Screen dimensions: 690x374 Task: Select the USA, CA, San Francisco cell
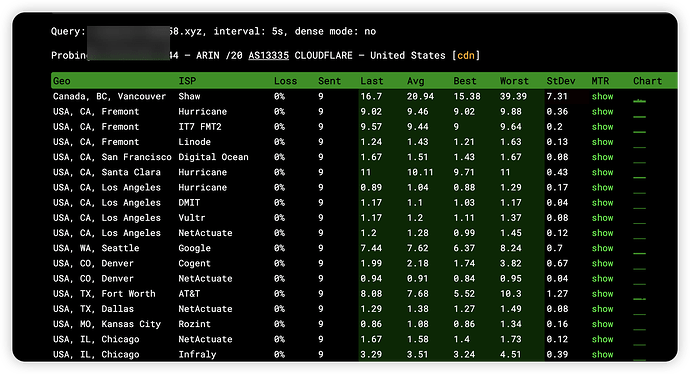[x=112, y=157]
